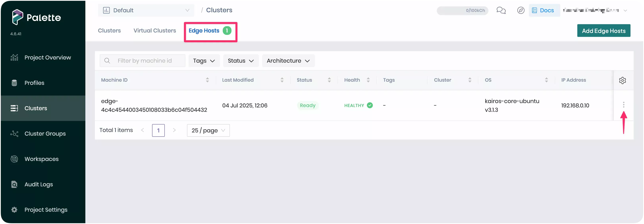The image size is (644, 224).
Task: Open the Architecture filter dropdown
Action: 288,61
